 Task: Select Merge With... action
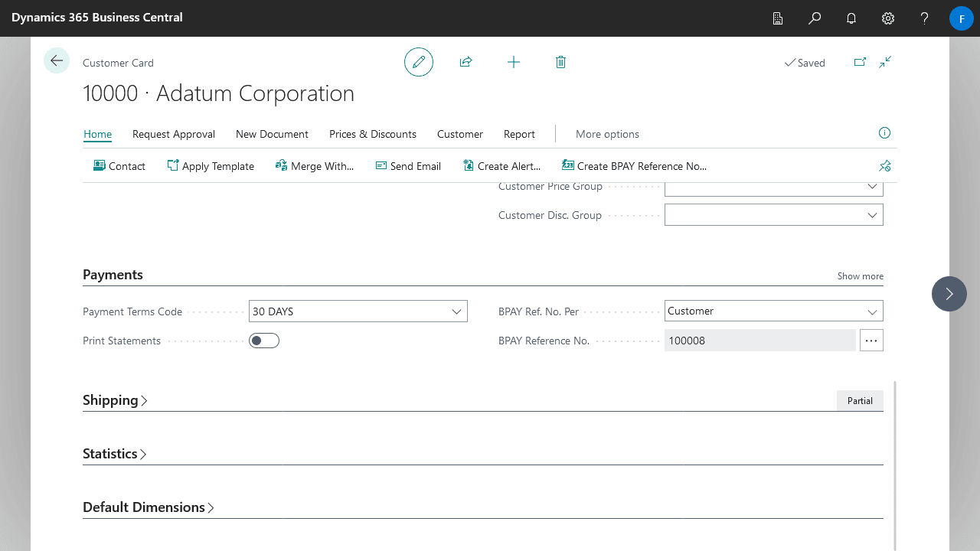coord(315,165)
